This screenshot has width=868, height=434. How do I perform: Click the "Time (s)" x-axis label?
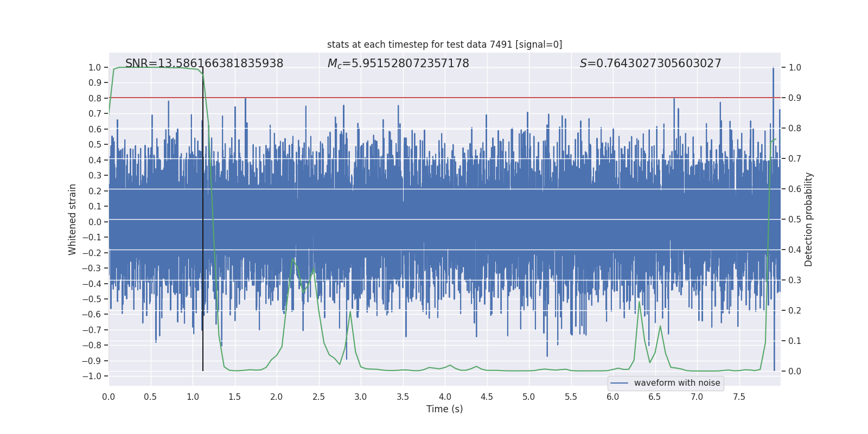tap(444, 409)
